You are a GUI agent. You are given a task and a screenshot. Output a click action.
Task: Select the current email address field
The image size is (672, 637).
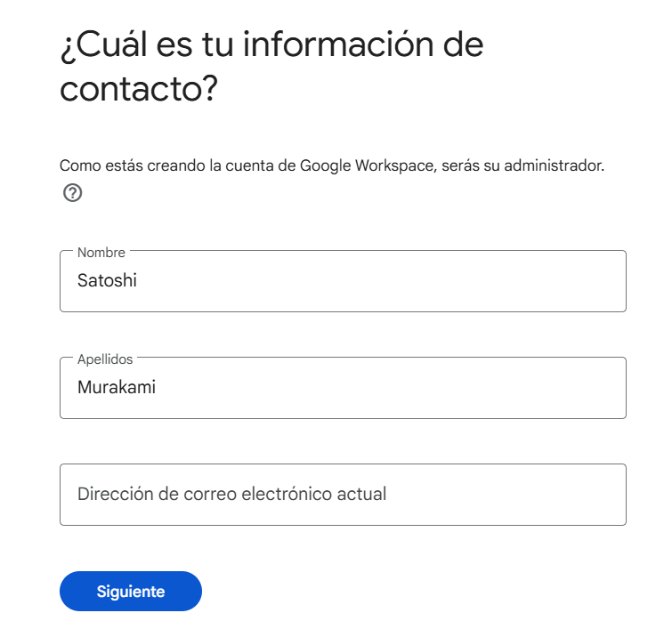pyautogui.click(x=343, y=495)
